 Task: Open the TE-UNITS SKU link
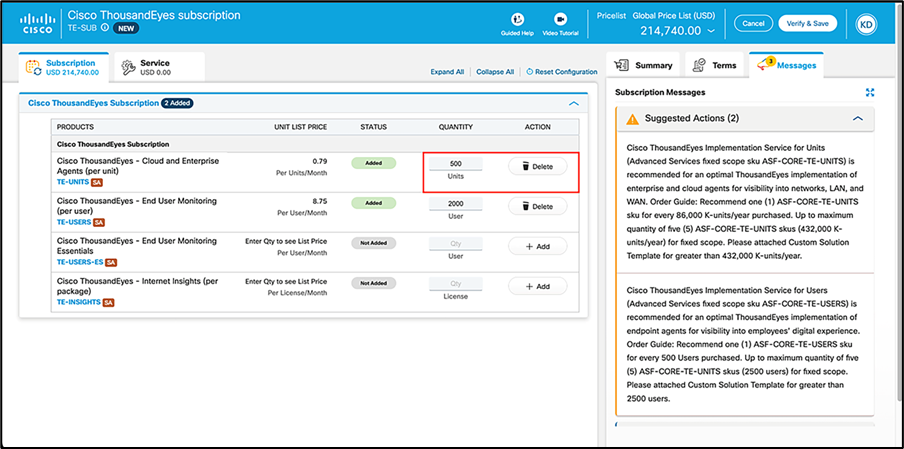click(x=73, y=182)
